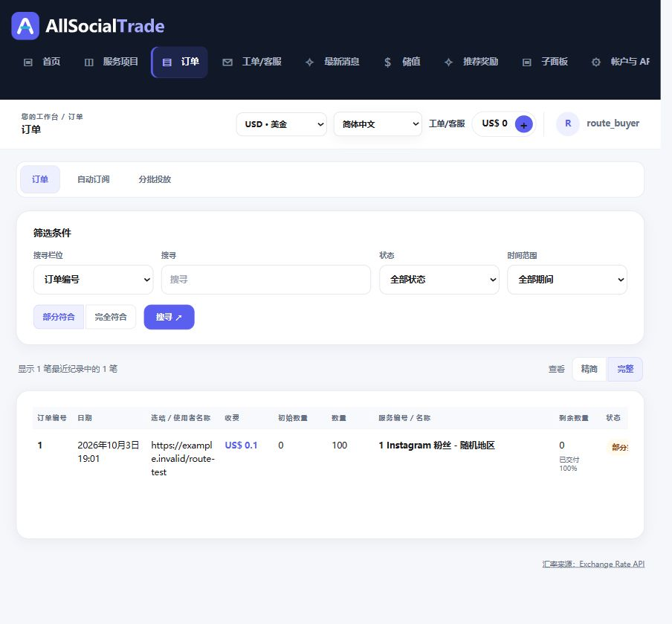
Task: Open the Exchange Rate API link
Action: click(593, 564)
